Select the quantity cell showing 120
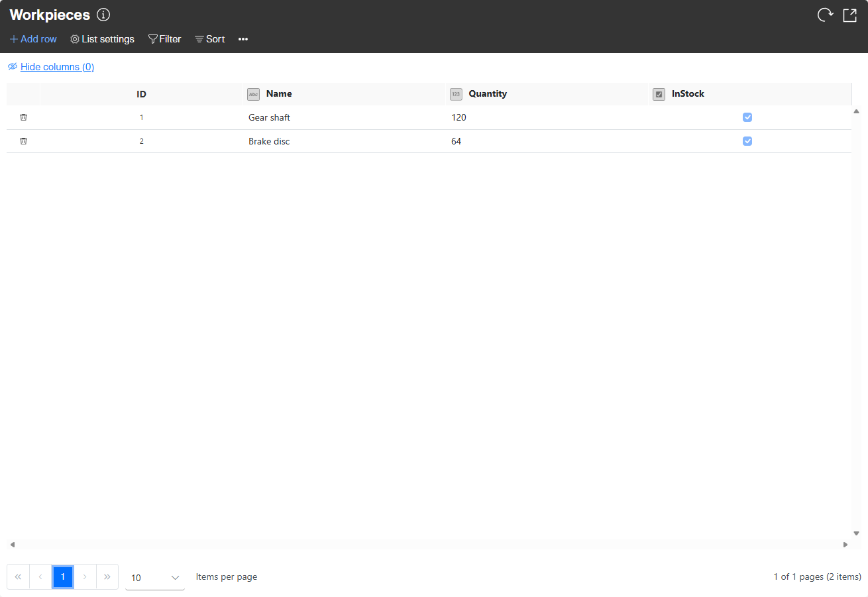868x597 pixels. click(547, 117)
